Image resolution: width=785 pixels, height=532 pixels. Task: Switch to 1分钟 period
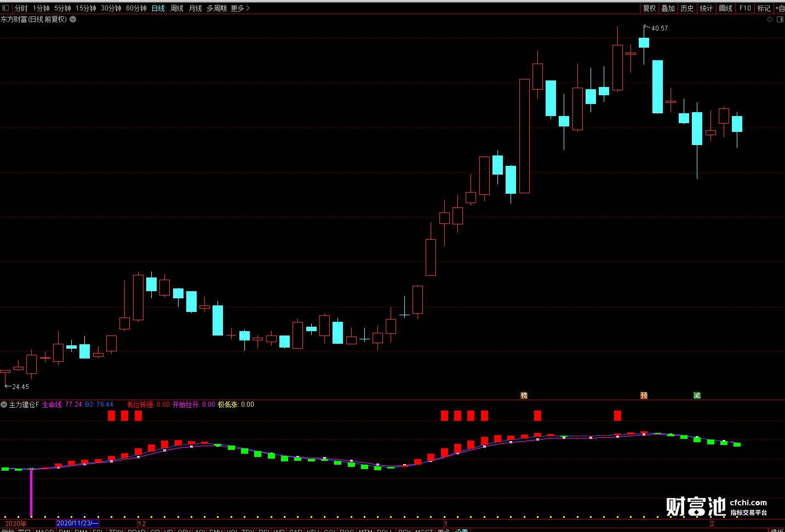[x=41, y=8]
